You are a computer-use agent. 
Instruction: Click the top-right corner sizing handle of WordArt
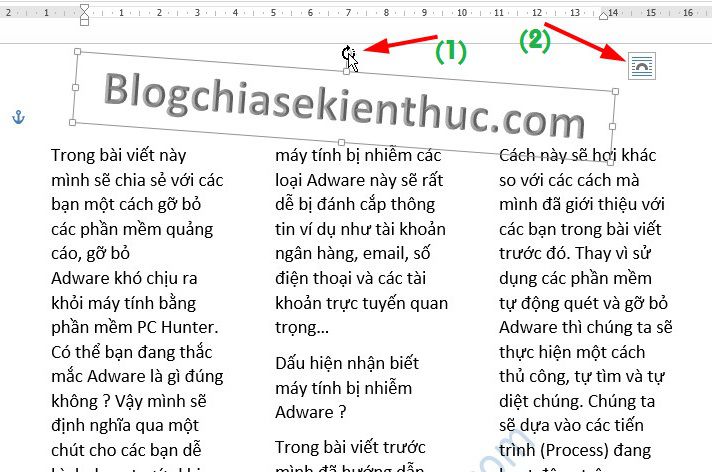tap(615, 91)
